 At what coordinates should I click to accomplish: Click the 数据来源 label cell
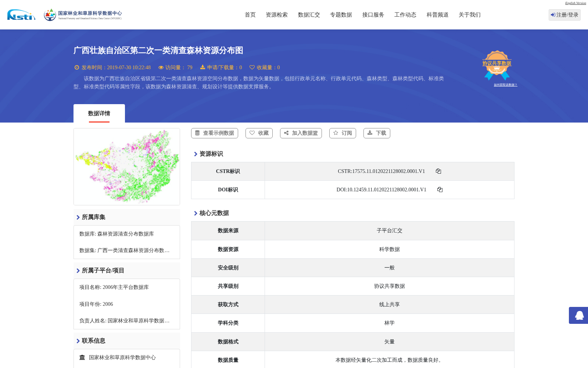tap(228, 231)
